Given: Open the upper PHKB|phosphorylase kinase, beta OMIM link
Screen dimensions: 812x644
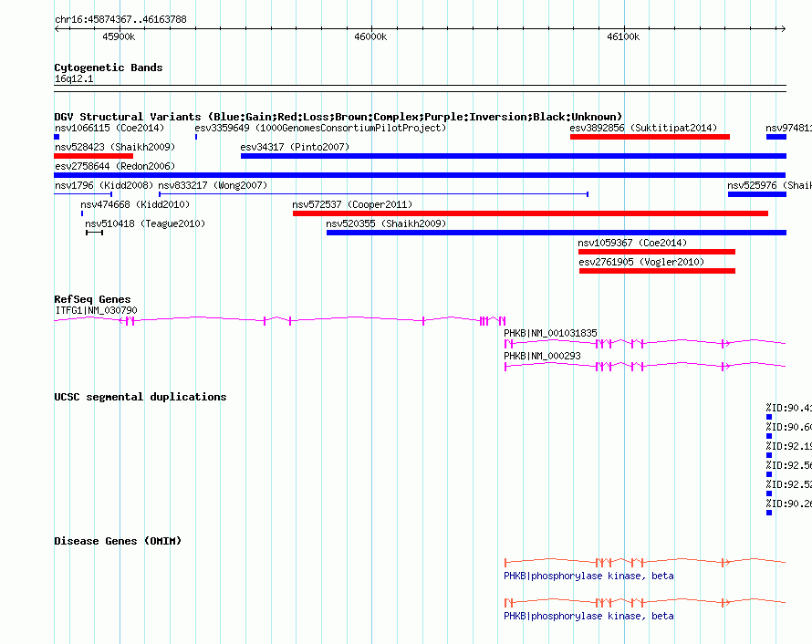Looking at the screenshot, I should pyautogui.click(x=588, y=576).
